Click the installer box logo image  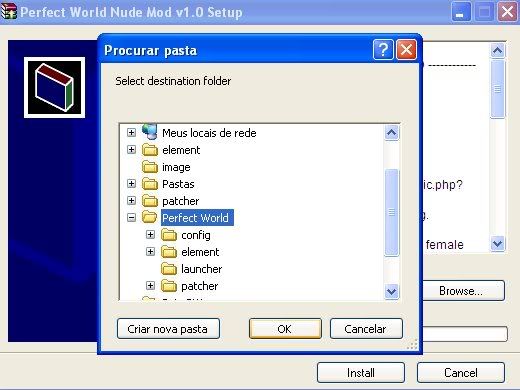tap(54, 87)
